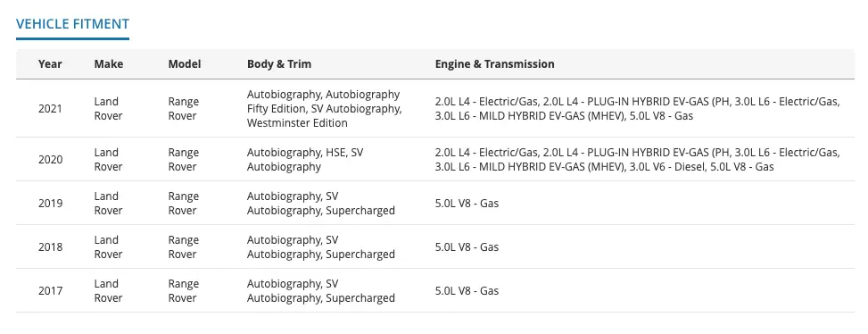The height and width of the screenshot is (334, 868).
Task: Open the Vehicle Fitment tab
Action: point(72,24)
